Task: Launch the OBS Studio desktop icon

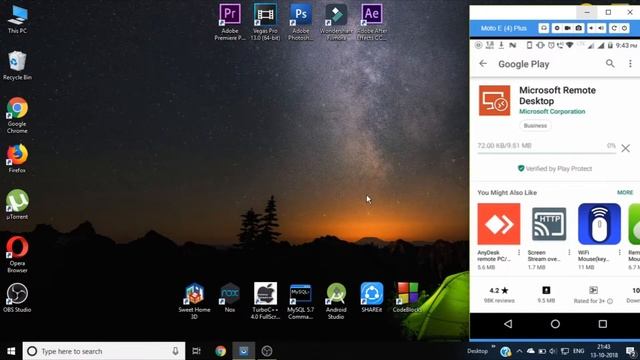Action: pos(17,298)
